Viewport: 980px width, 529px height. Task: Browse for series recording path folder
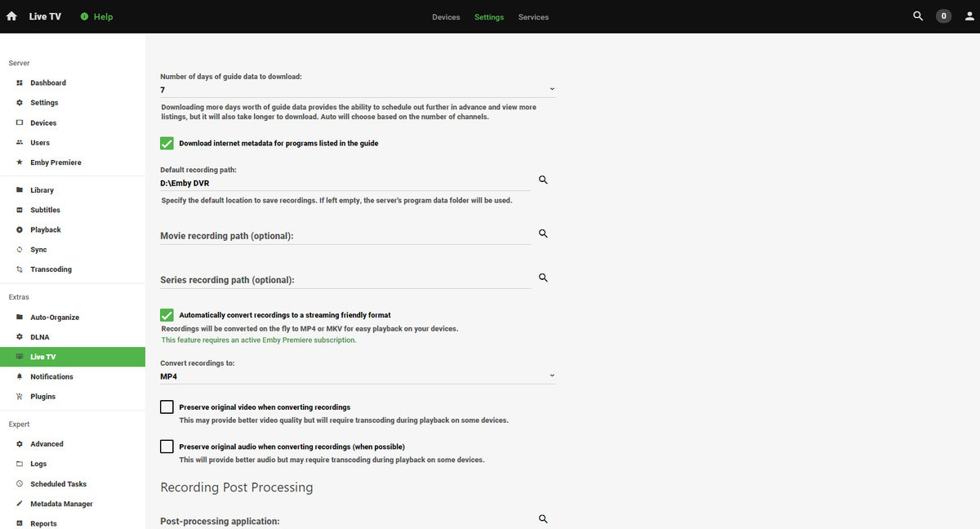(x=543, y=278)
